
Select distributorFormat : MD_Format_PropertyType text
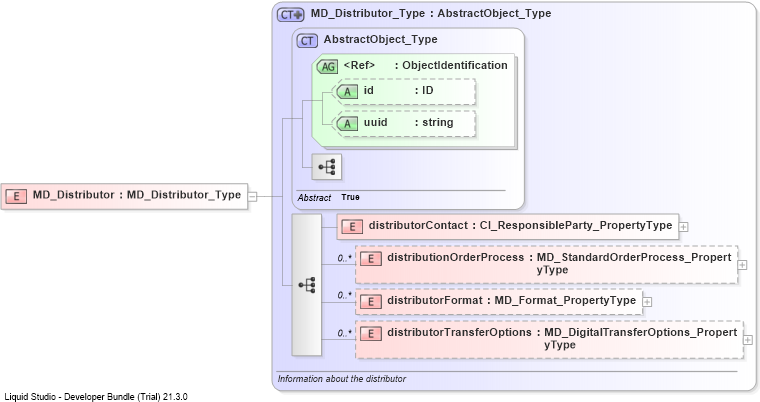pos(511,301)
